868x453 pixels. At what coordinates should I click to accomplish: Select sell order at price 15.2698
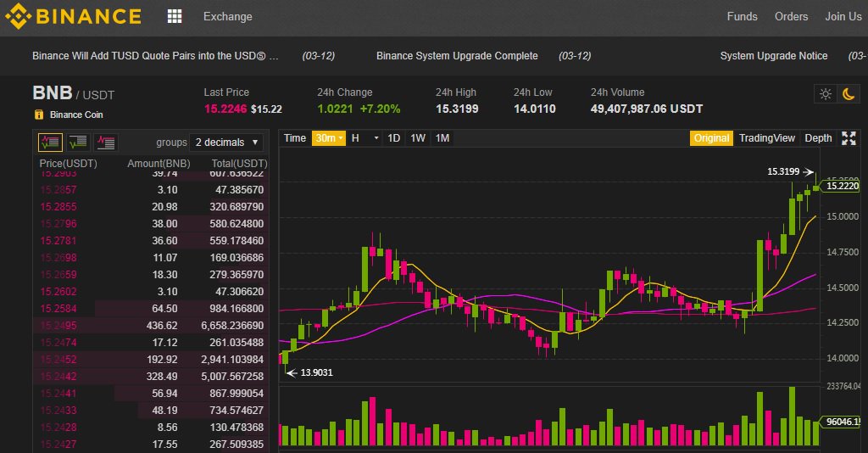pyautogui.click(x=151, y=258)
